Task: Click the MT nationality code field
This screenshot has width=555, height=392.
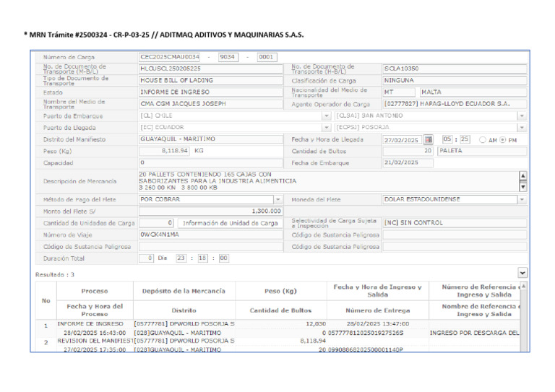Action: tap(399, 92)
